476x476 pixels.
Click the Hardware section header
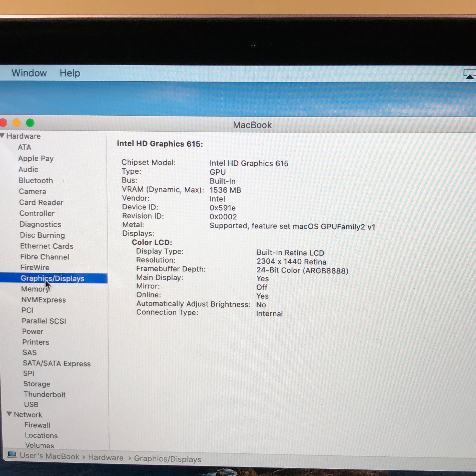coord(24,136)
